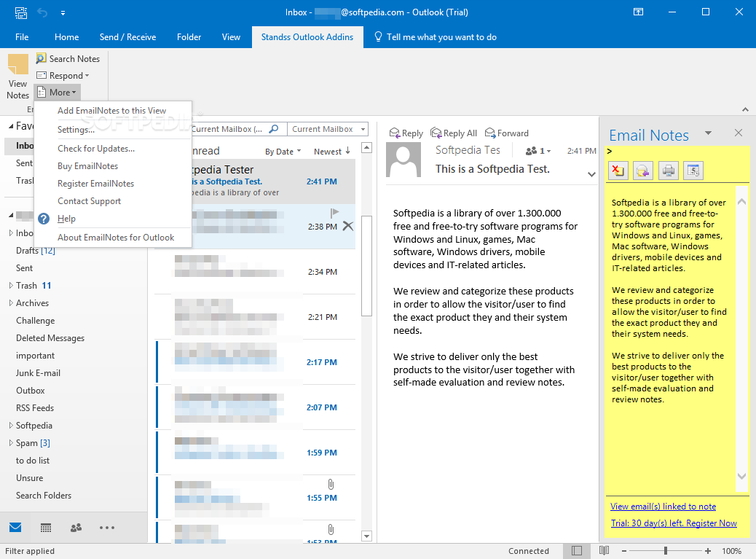Open the Drafts folder
The height and width of the screenshot is (559, 756).
(x=35, y=250)
